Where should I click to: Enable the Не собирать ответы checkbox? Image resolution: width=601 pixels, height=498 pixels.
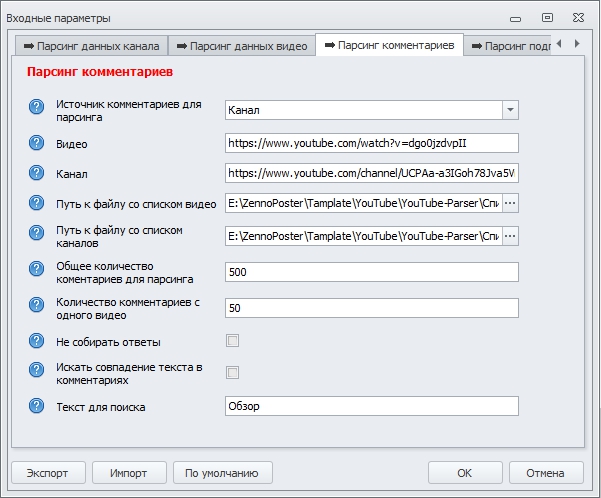pyautogui.click(x=233, y=341)
